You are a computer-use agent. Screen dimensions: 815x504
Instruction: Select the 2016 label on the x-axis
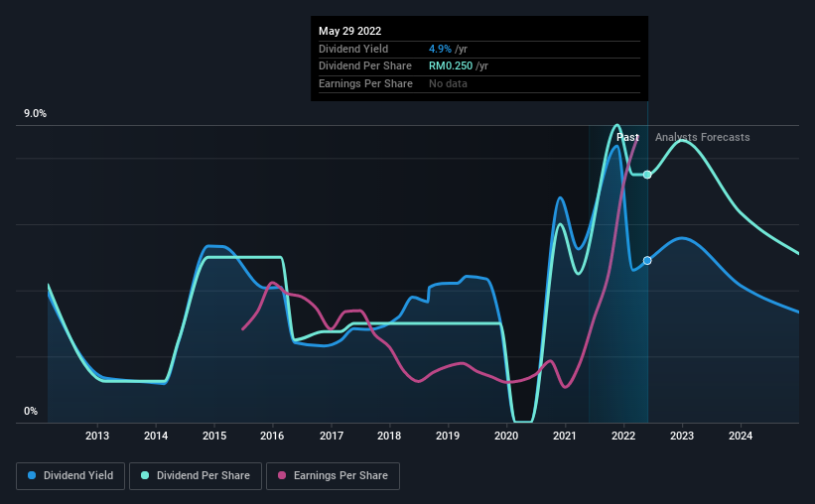coord(273,437)
